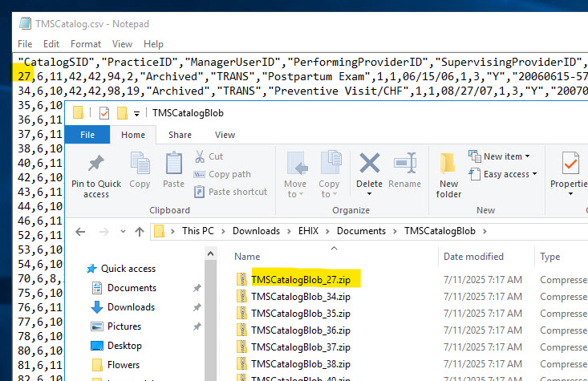
Task: Sort by the Type column header
Action: click(x=549, y=257)
